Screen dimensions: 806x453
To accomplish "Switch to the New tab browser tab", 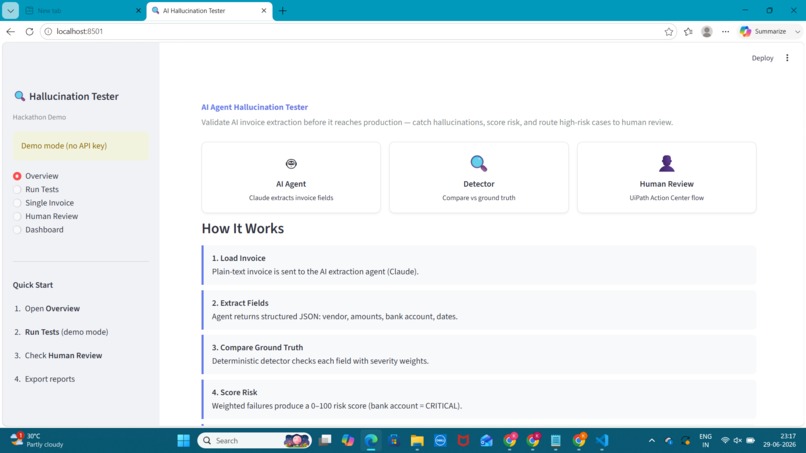I will (77, 10).
